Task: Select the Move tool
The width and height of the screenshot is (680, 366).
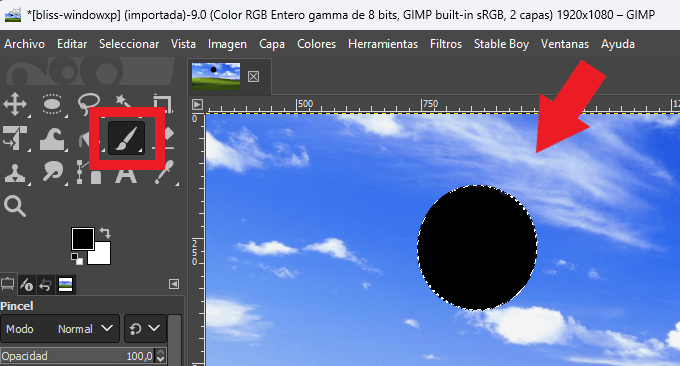Action: 15,105
